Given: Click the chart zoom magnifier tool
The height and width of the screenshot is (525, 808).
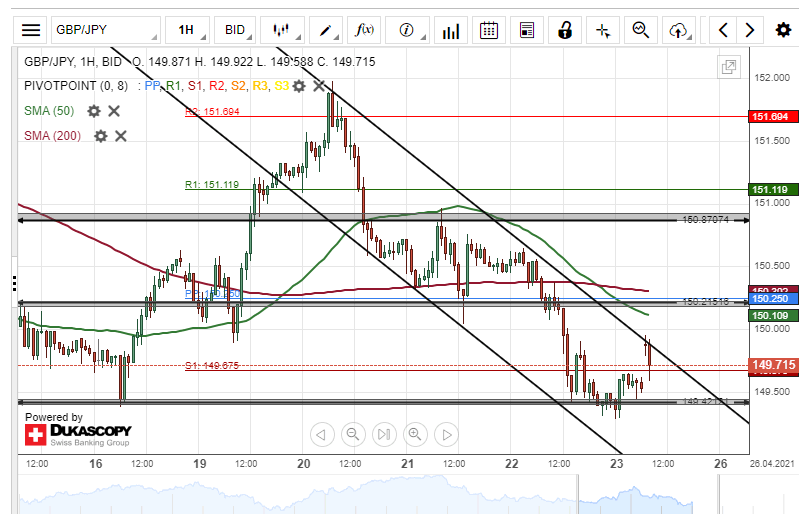Looking at the screenshot, I should click(x=641, y=30).
